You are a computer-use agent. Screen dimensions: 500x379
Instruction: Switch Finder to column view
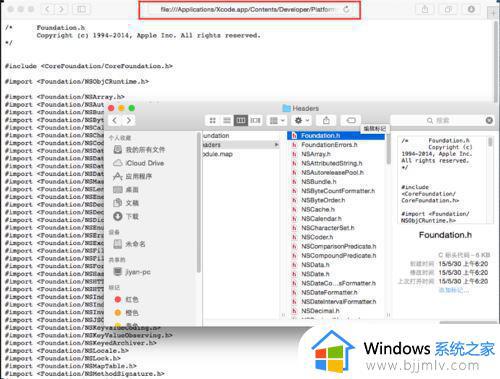(x=241, y=120)
